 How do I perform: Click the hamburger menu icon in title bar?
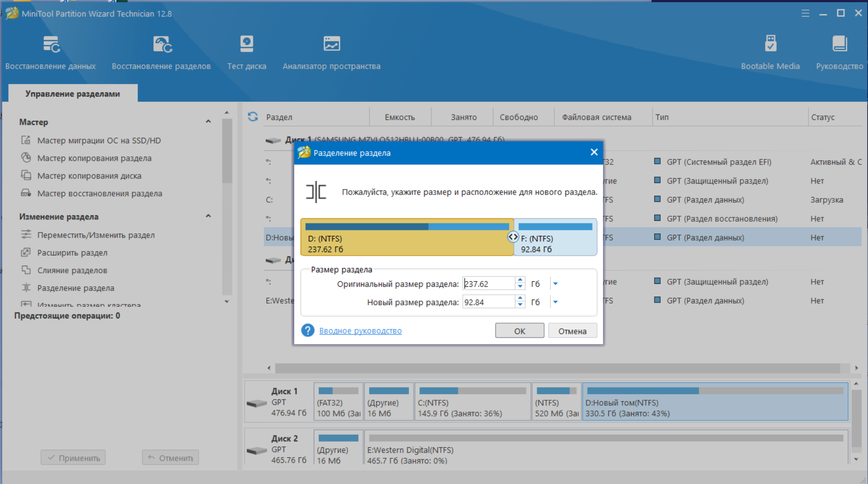805,14
